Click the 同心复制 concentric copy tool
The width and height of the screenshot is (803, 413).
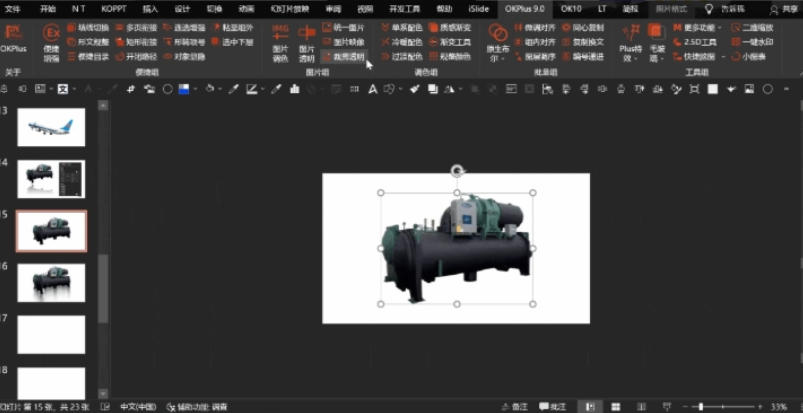581,28
